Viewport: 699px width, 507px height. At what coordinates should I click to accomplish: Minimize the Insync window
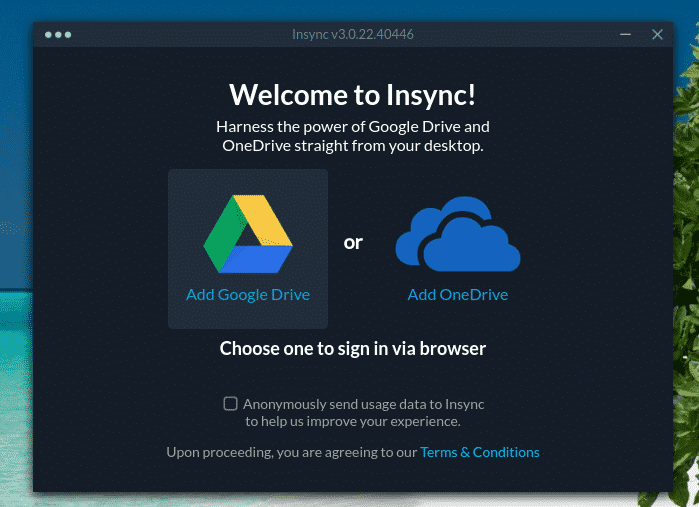point(625,34)
